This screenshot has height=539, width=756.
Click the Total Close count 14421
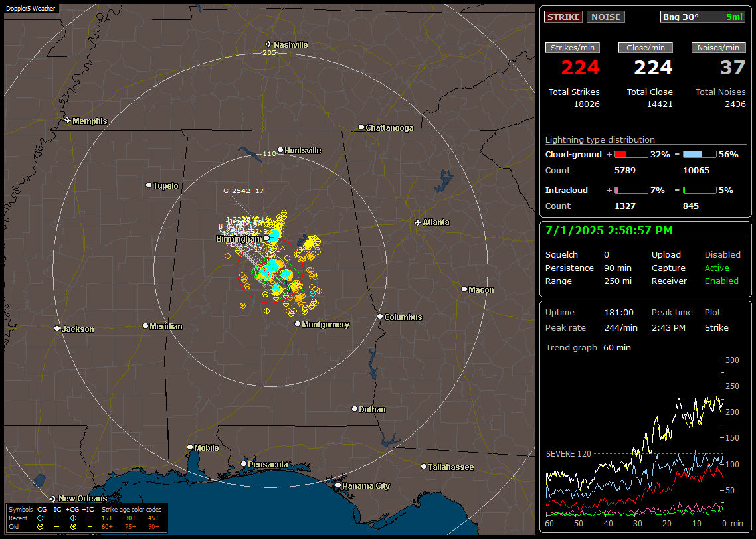click(x=660, y=104)
